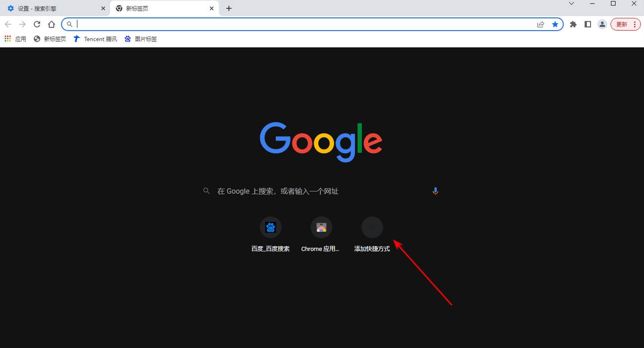This screenshot has height=348, width=644.
Task: Maximize the Chrome window
Action: pos(613,3)
